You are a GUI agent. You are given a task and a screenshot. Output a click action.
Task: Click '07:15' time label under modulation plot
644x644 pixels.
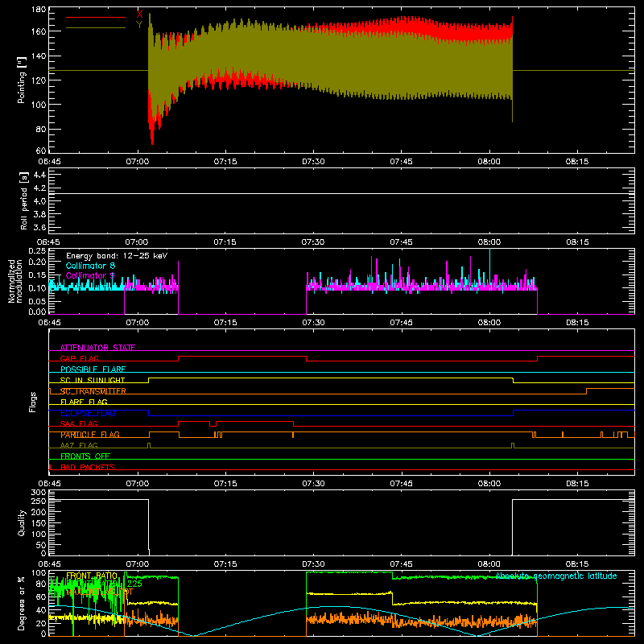[x=225, y=323]
